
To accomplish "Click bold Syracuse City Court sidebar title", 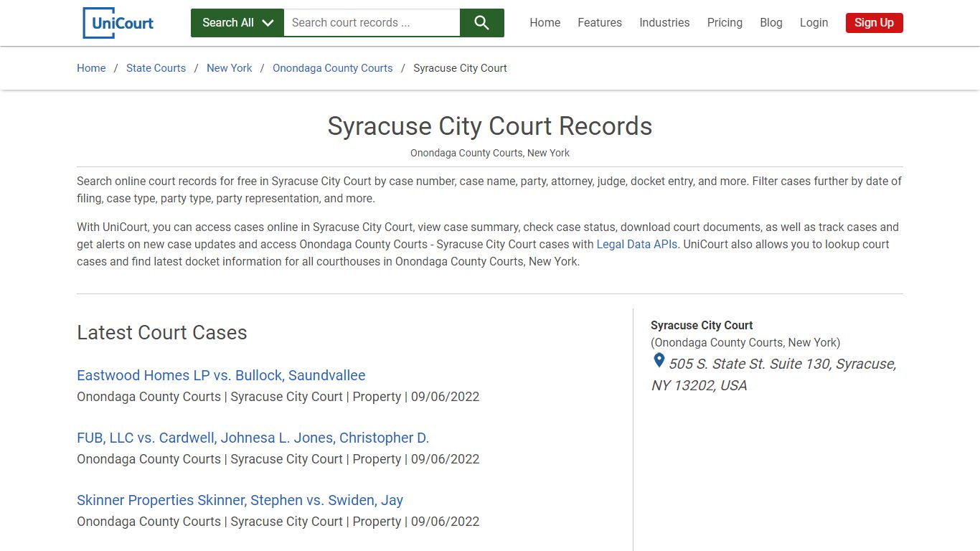I will 702,325.
